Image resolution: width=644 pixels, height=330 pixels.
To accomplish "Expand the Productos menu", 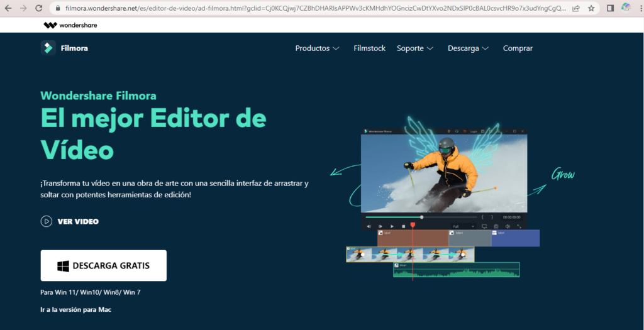I will point(317,48).
